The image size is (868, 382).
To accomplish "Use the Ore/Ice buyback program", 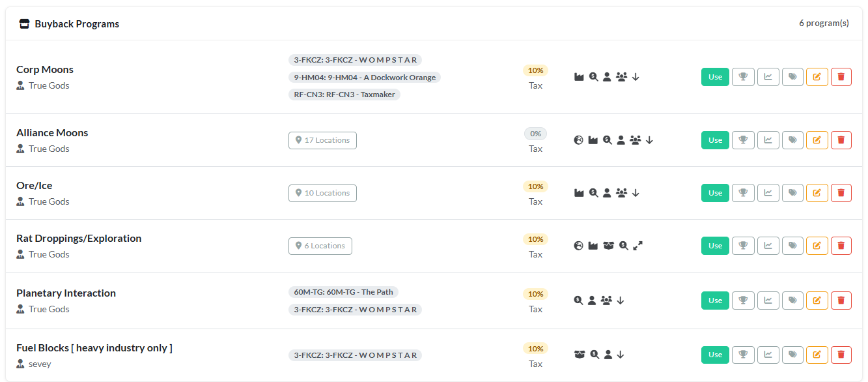I will coord(715,193).
